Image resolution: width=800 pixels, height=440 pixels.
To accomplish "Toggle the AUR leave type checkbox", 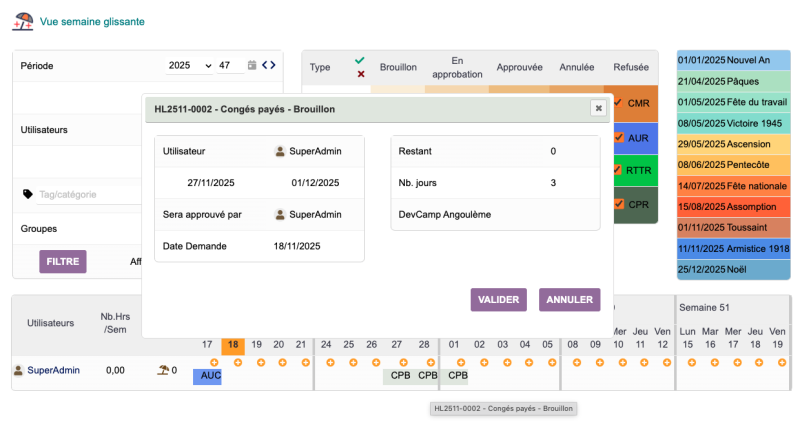I will (618, 137).
